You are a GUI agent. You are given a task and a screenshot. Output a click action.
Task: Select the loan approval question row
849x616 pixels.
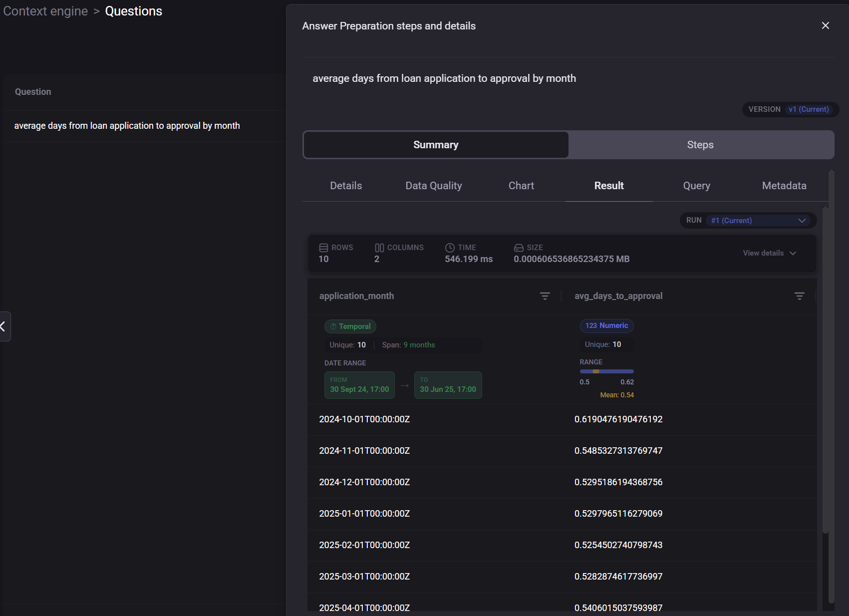pos(127,126)
